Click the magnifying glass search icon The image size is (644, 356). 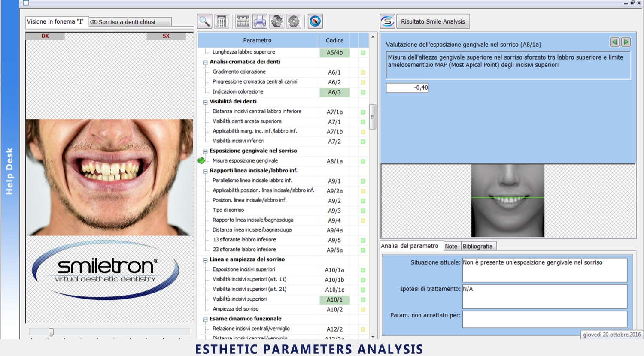click(x=204, y=21)
